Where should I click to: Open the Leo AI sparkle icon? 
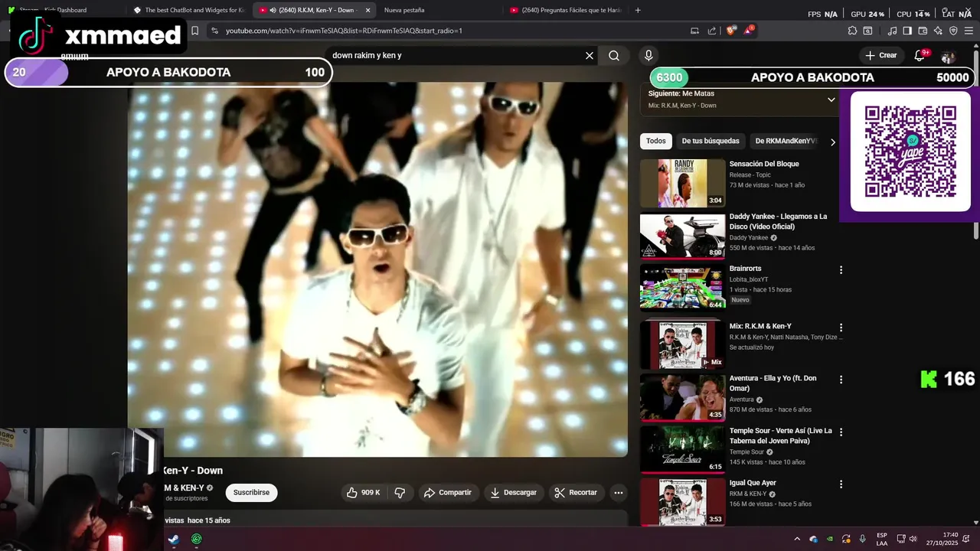[x=938, y=31]
